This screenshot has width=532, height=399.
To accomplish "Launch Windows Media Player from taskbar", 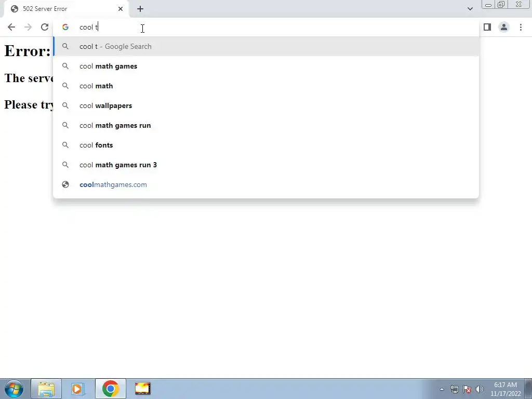I will (x=78, y=389).
